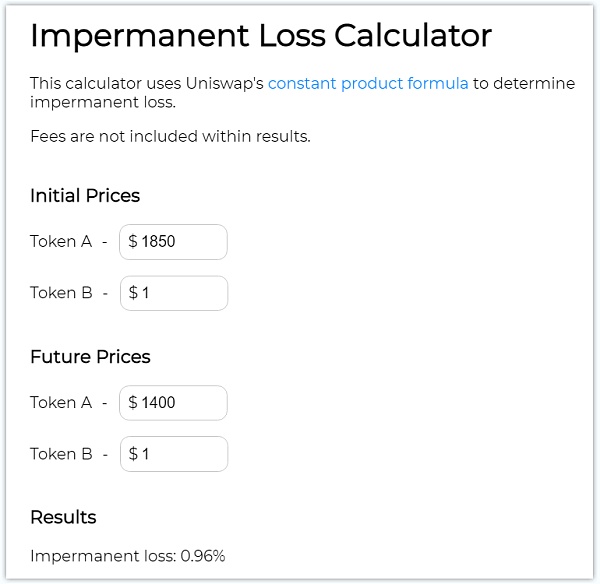Click the Impermanent loss 0.96% result text
The image size is (600, 584).
coord(128,556)
